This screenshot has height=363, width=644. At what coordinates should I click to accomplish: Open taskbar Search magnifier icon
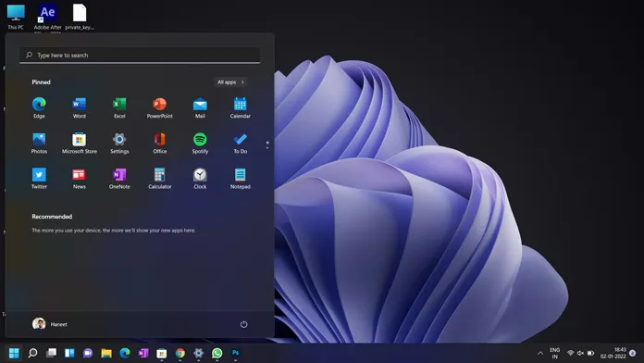pos(32,353)
